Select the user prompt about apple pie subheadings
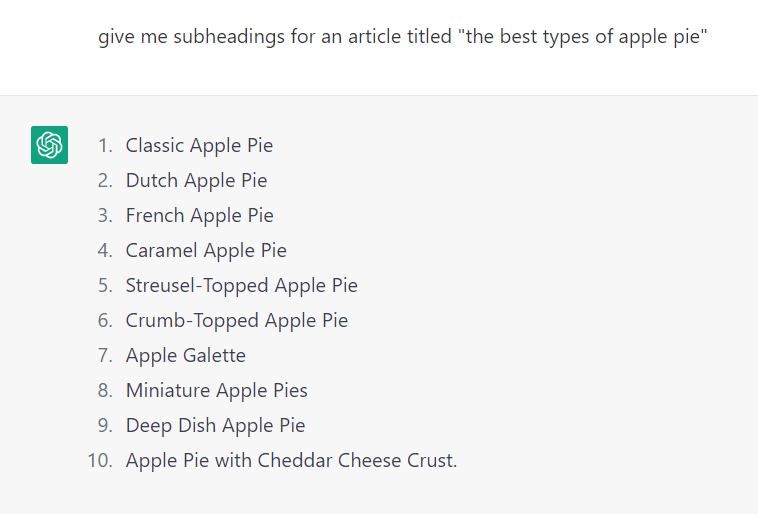The height and width of the screenshot is (514, 758). [x=403, y=37]
